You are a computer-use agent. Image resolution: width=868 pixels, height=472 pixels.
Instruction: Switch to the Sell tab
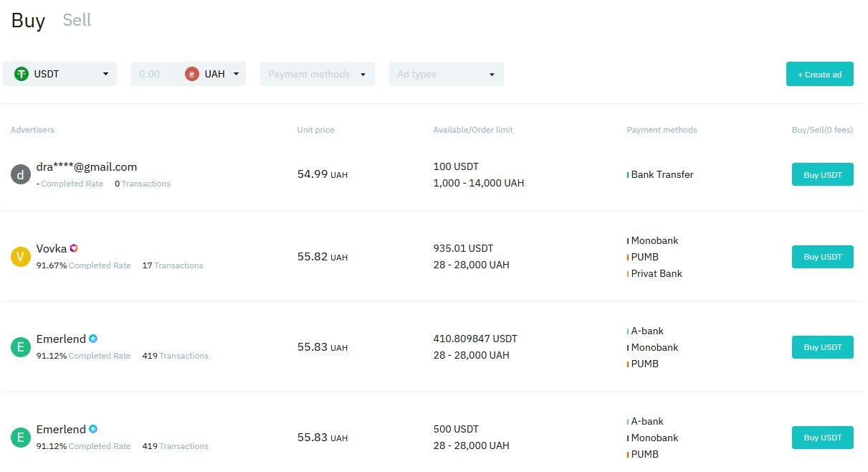click(77, 20)
